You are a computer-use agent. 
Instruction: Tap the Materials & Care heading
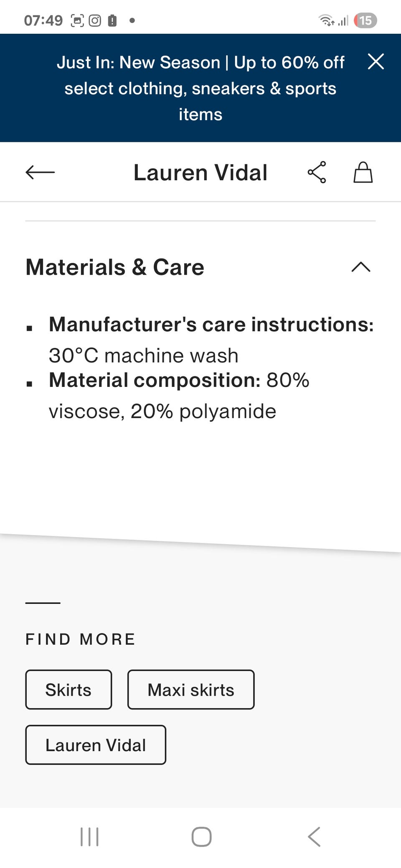115,267
